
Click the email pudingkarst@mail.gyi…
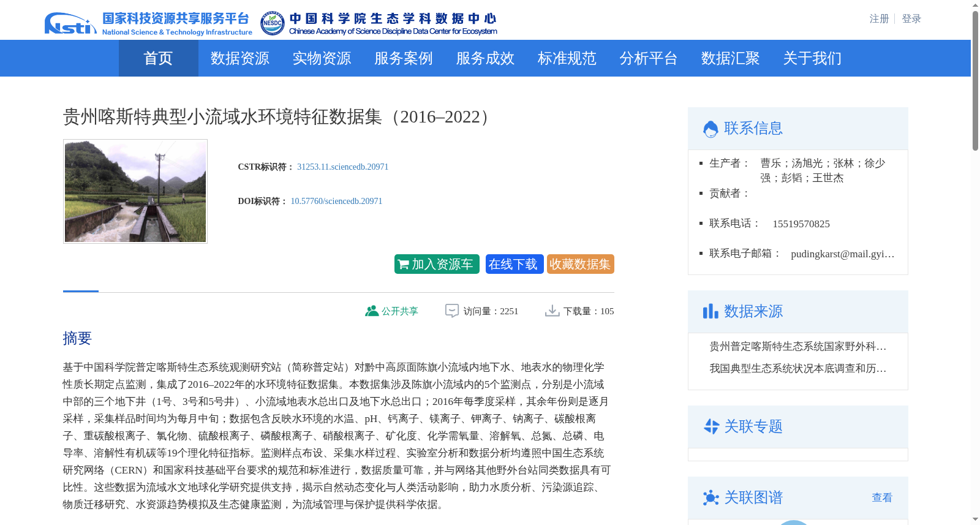(843, 254)
